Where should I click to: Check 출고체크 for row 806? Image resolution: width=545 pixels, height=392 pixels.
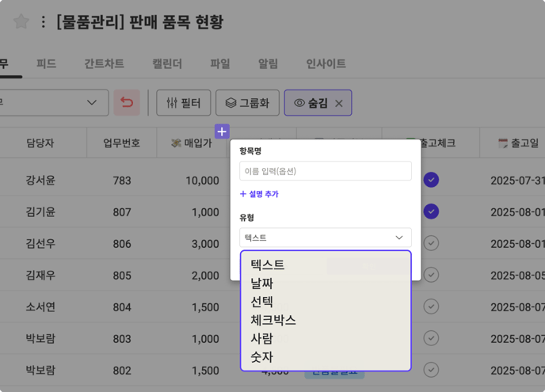pyautogui.click(x=431, y=243)
